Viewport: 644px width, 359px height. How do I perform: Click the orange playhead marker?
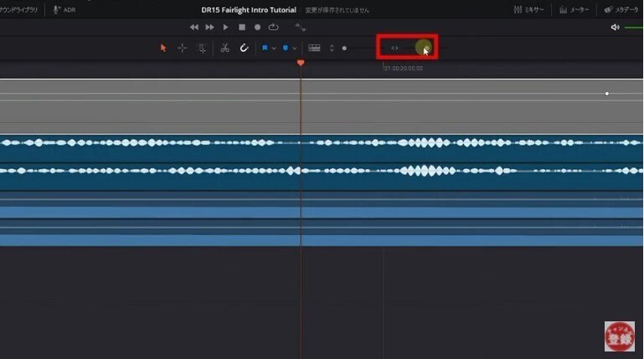pyautogui.click(x=301, y=63)
